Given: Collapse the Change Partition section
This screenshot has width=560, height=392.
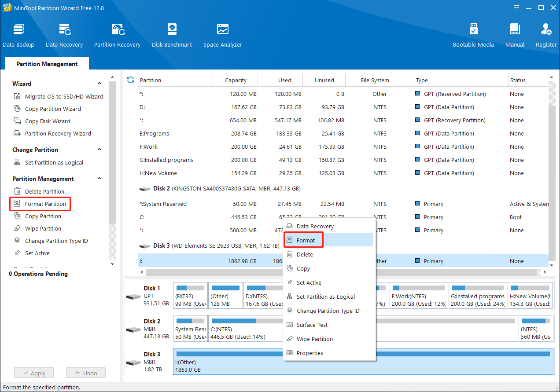Looking at the screenshot, I should [x=99, y=150].
